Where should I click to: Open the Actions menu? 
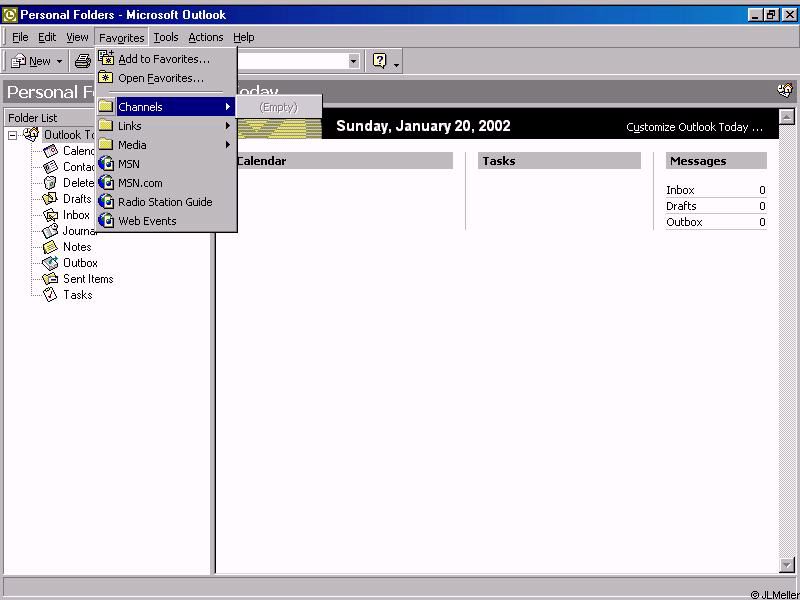pyautogui.click(x=206, y=37)
